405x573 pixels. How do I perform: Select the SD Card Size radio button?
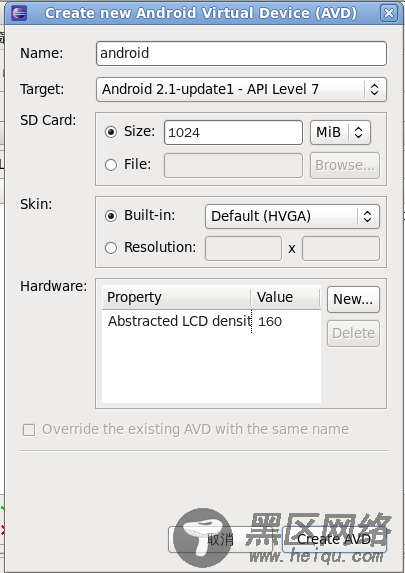pyautogui.click(x=111, y=132)
